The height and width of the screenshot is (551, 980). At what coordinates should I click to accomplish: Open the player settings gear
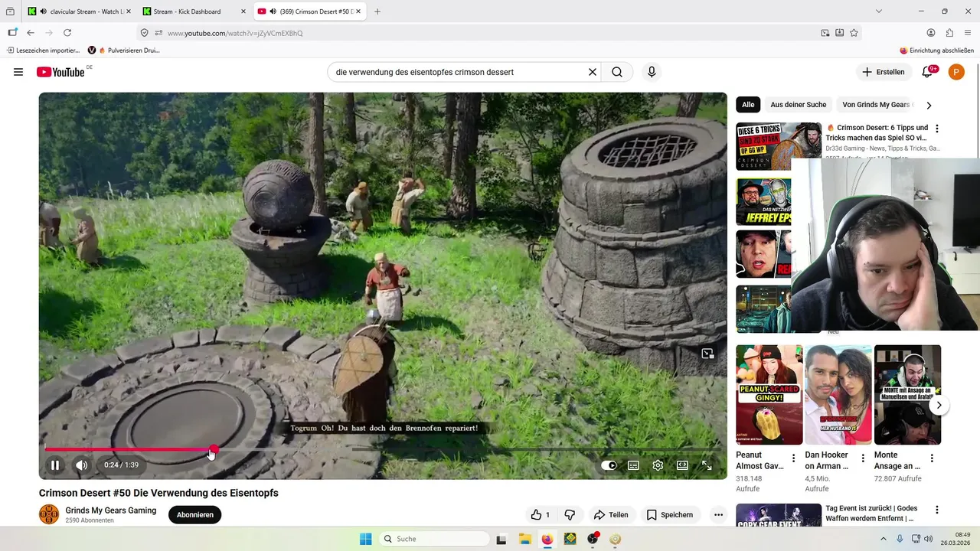(x=658, y=465)
